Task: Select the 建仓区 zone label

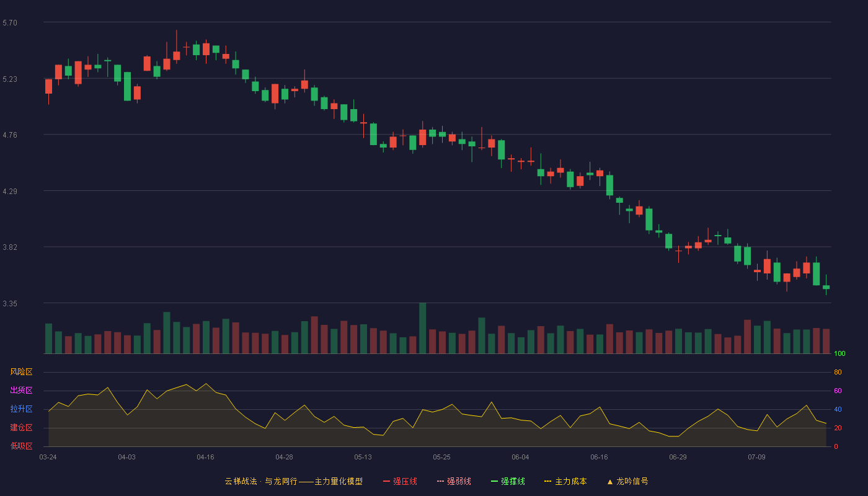Action: click(21, 428)
